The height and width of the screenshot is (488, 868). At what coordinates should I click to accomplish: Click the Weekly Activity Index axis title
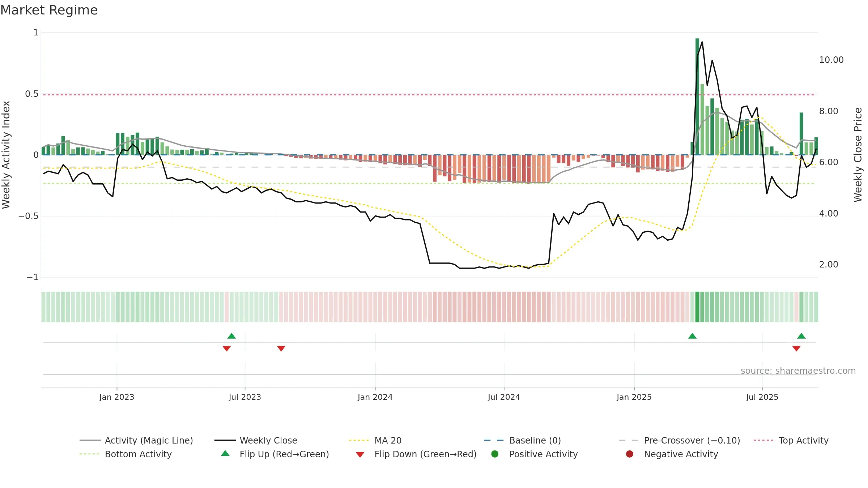[6, 155]
